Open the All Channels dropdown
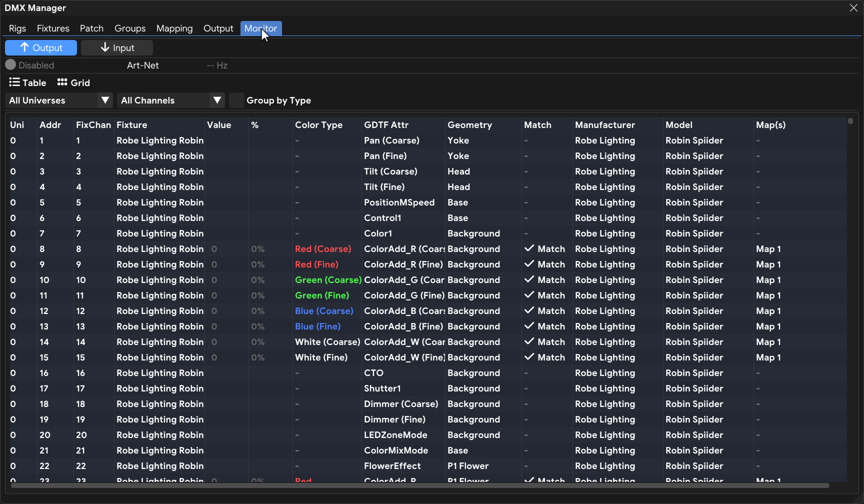Viewport: 864px width, 504px height. (171, 100)
